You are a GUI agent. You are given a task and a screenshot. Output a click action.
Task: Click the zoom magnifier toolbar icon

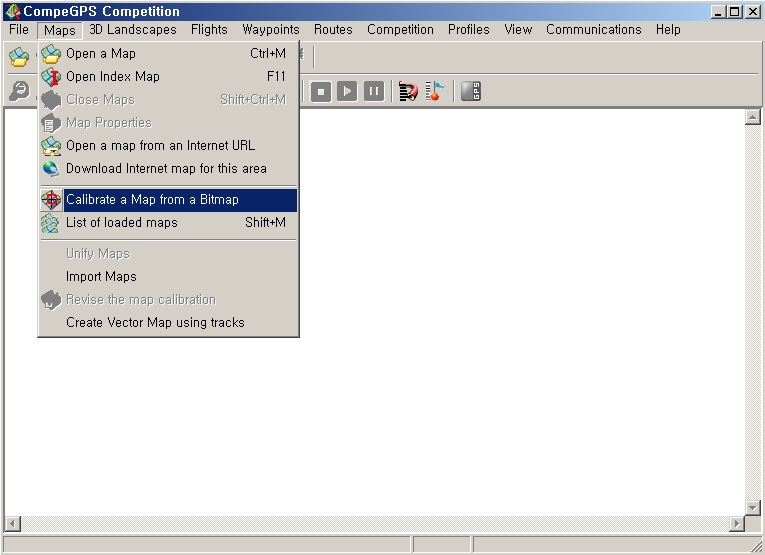tap(19, 91)
